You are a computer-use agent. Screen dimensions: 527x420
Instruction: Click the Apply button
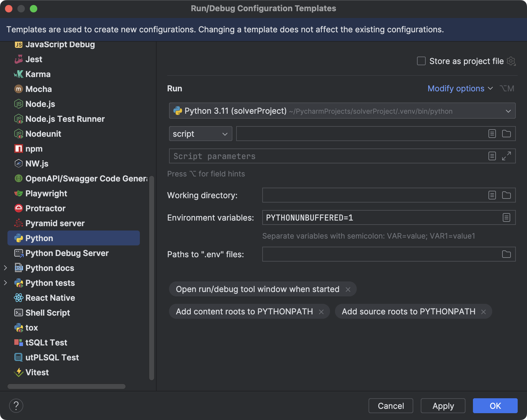pyautogui.click(x=443, y=405)
